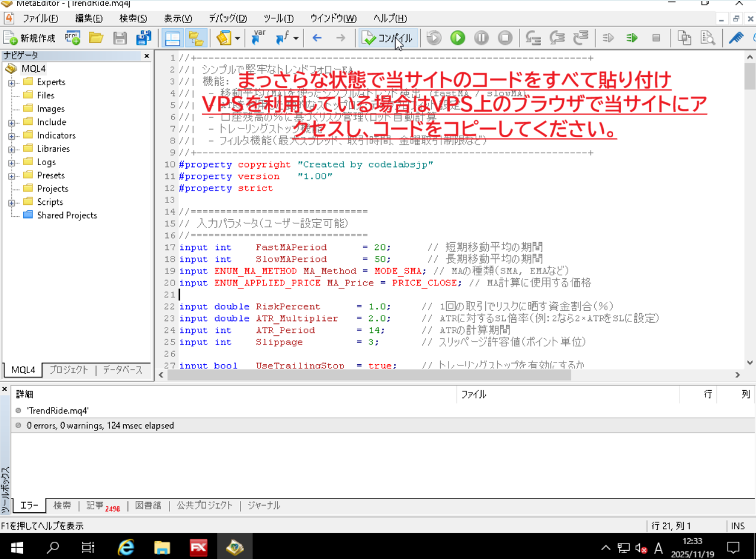Pause debugging via the pause icon
Viewport: 756px width, 559px height.
481,37
